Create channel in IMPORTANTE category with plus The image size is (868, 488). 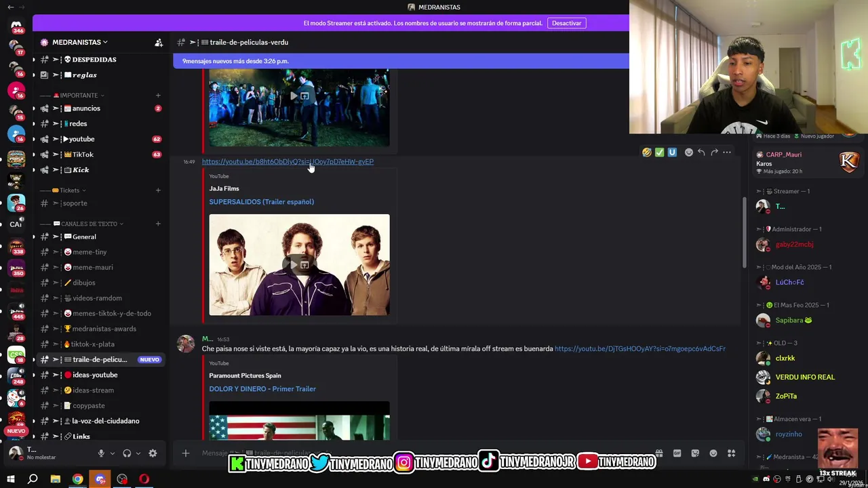tap(158, 95)
